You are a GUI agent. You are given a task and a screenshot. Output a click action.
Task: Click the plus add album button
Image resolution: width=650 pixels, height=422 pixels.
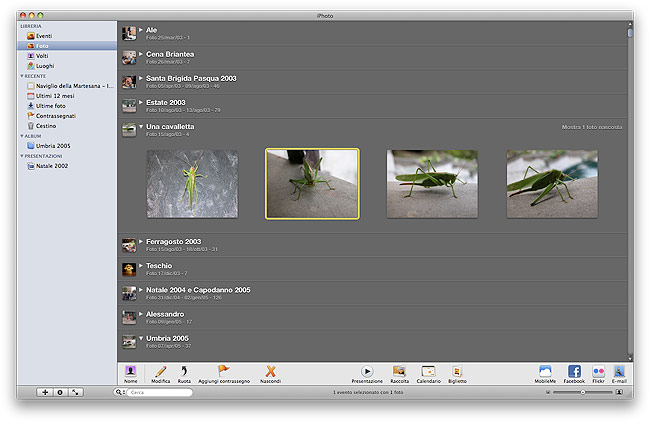(45, 392)
